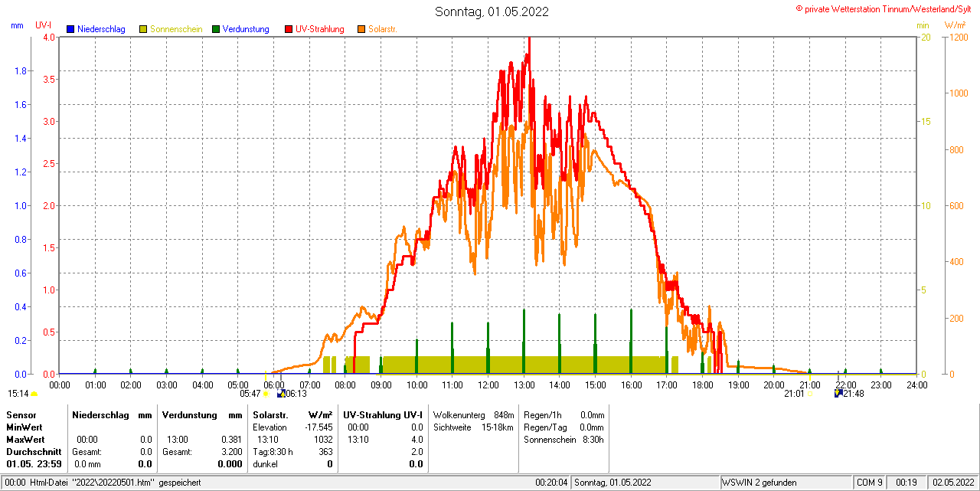The width and height of the screenshot is (980, 491).
Task: Click the sunset time 21:01
Action: point(795,394)
